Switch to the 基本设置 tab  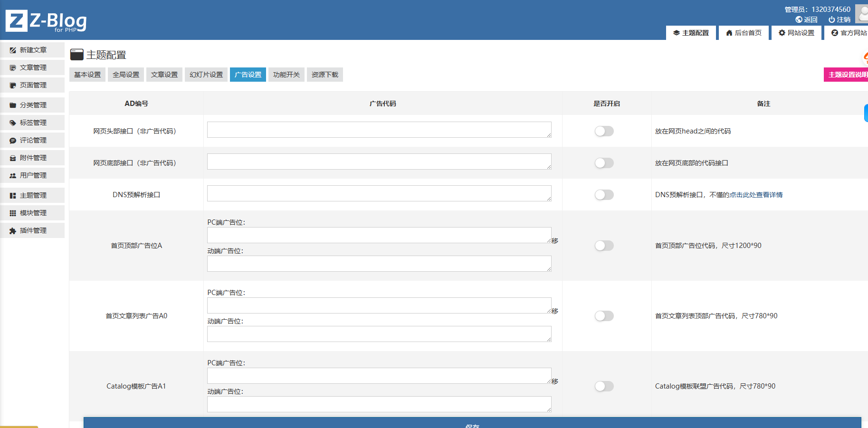tap(87, 75)
